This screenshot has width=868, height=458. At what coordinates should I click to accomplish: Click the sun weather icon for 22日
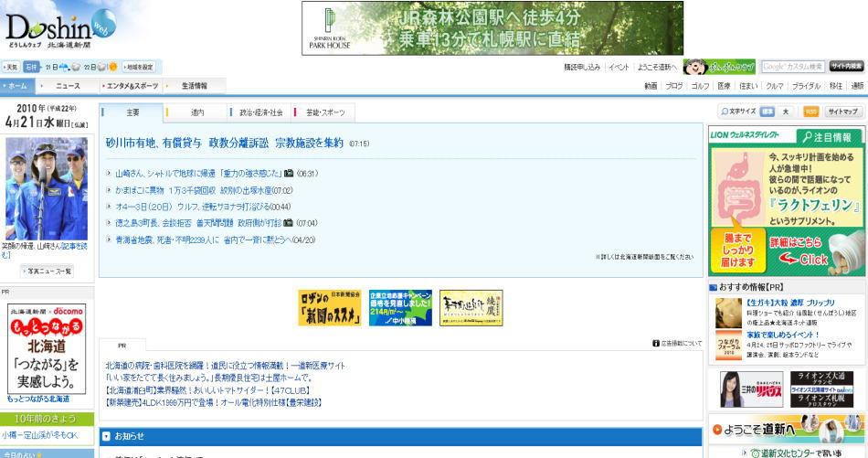[x=113, y=67]
